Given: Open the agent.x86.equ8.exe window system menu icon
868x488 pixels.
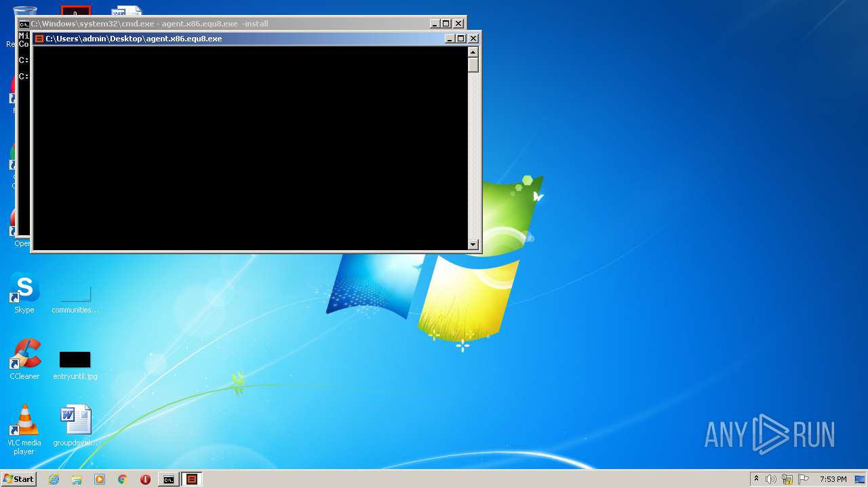Looking at the screenshot, I should [39, 39].
